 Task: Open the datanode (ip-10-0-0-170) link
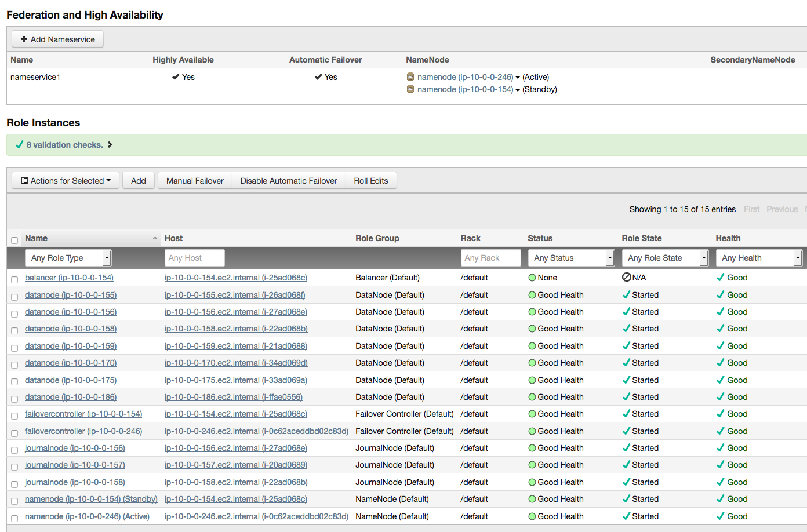coord(71,363)
